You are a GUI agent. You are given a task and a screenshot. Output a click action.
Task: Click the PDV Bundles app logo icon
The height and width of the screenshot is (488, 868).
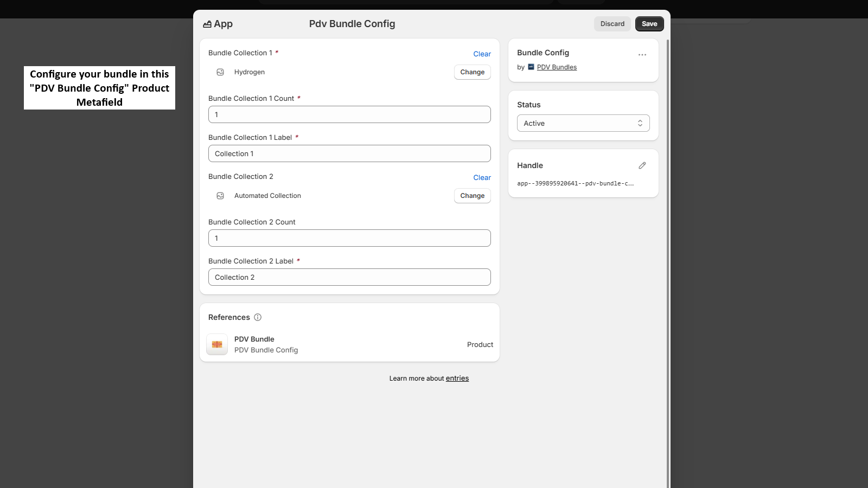tap(531, 67)
